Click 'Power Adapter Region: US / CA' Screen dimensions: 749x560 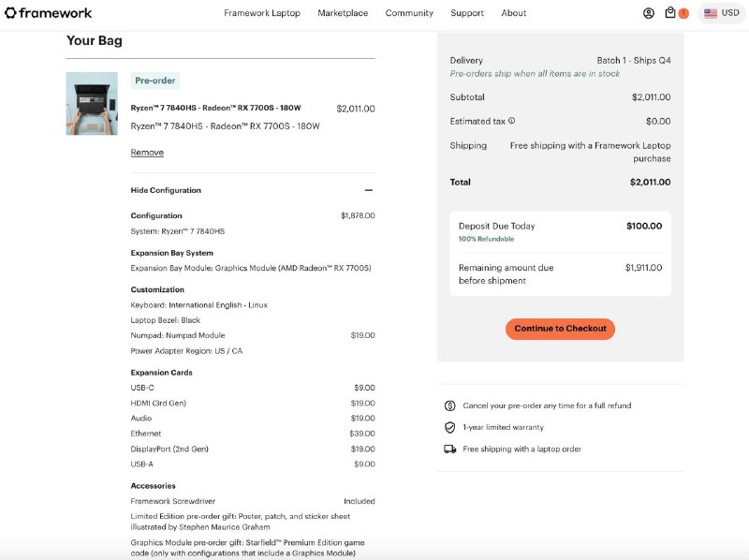(x=186, y=351)
